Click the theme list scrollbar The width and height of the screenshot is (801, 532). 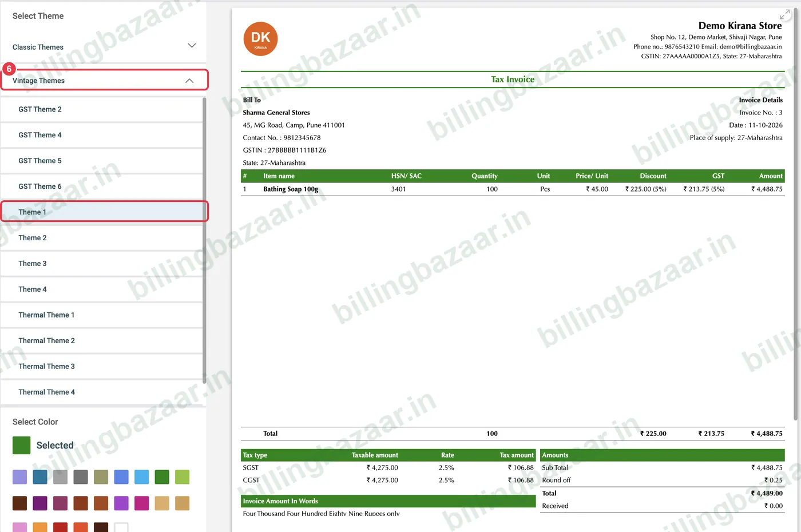point(204,240)
